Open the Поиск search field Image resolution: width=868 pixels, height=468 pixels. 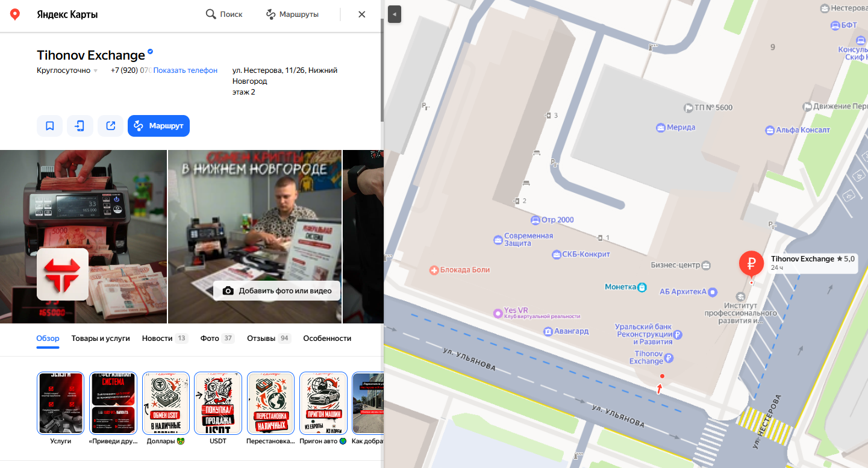224,14
